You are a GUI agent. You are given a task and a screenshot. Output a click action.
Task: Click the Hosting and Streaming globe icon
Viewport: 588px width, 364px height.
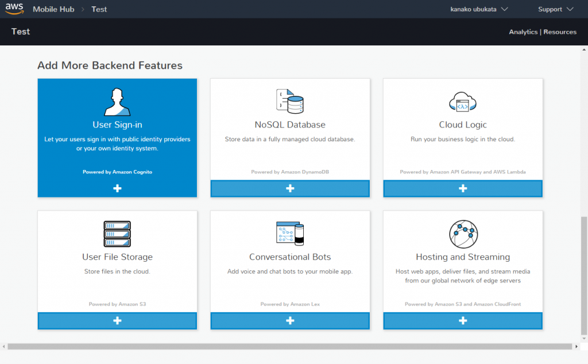[x=463, y=234]
